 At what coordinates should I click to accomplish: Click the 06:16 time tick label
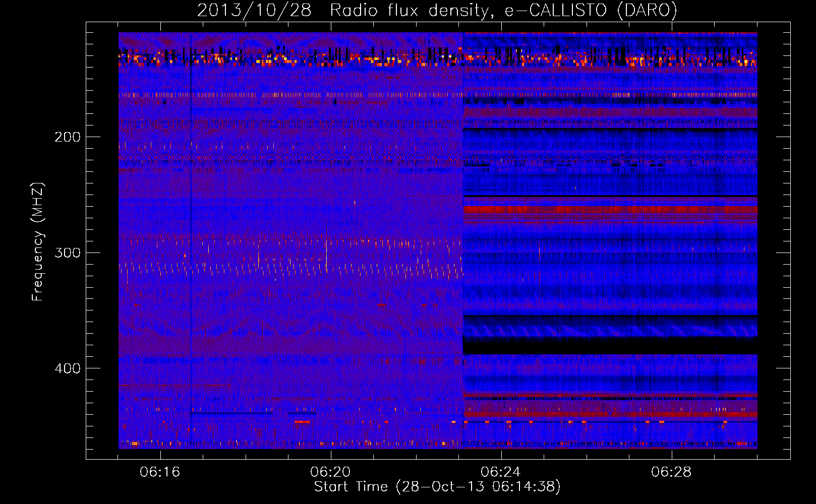[x=160, y=472]
